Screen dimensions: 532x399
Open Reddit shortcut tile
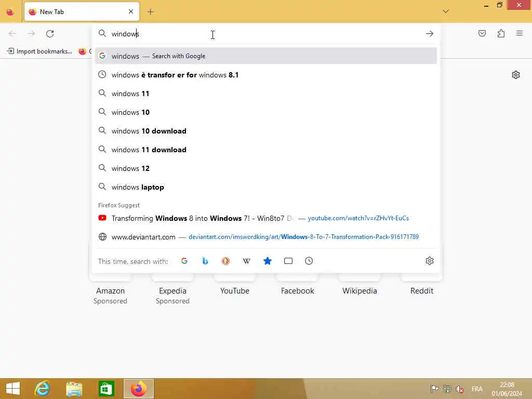(x=422, y=290)
